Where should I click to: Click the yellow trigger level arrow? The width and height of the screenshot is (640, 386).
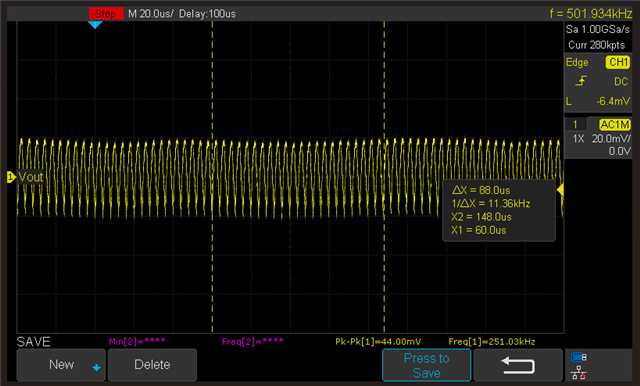click(x=560, y=190)
